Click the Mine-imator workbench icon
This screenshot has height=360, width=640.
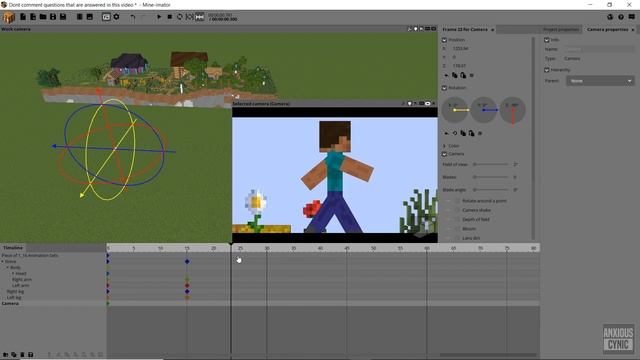click(9, 17)
